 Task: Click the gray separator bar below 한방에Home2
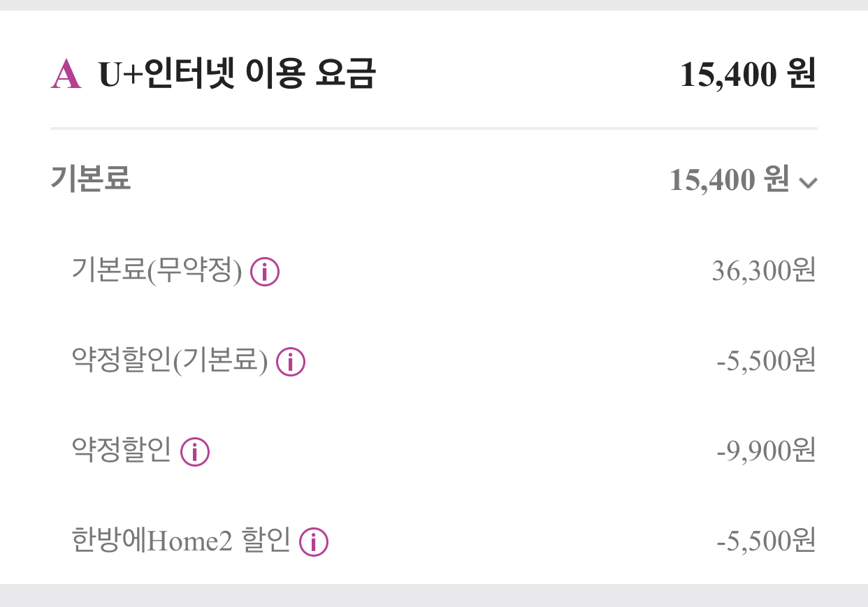point(433,594)
